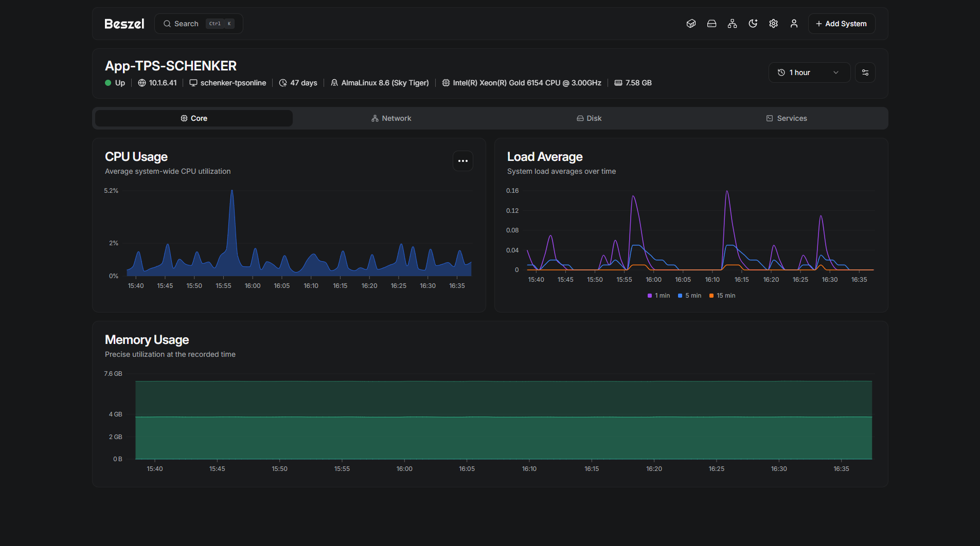The height and width of the screenshot is (546, 980).
Task: Open the network hierarchy icon in header
Action: pyautogui.click(x=732, y=24)
